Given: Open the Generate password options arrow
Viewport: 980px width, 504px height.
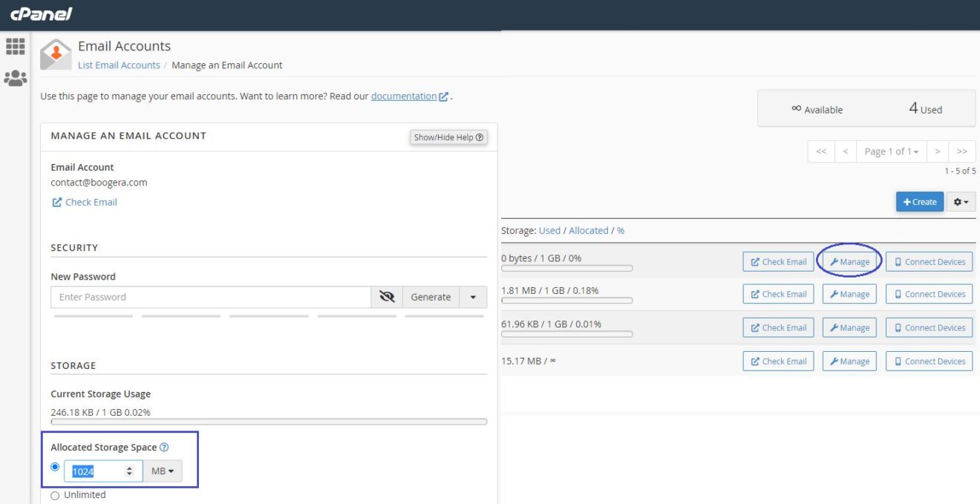Looking at the screenshot, I should click(x=472, y=296).
